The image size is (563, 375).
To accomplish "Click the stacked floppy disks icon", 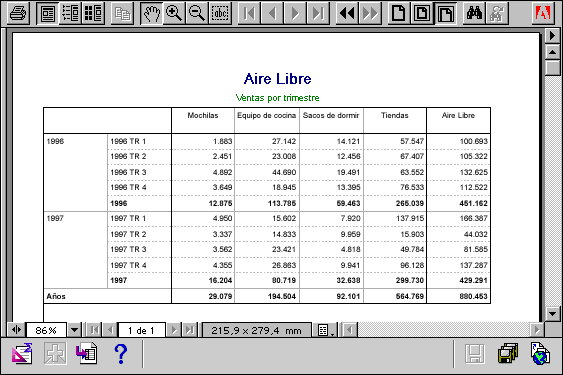I will (508, 353).
